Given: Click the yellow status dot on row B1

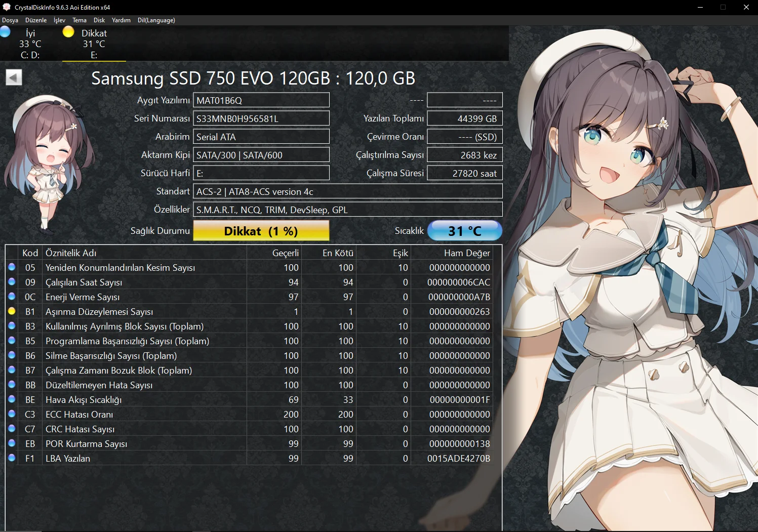Looking at the screenshot, I should (12, 311).
